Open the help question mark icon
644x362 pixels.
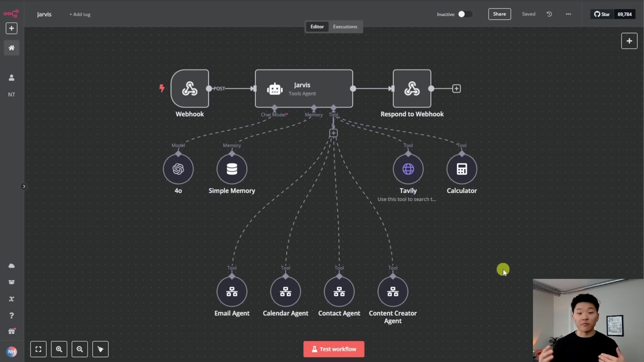(11, 316)
